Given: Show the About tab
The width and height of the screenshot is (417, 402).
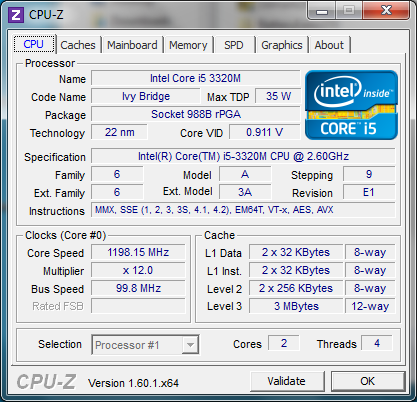Looking at the screenshot, I should [329, 45].
